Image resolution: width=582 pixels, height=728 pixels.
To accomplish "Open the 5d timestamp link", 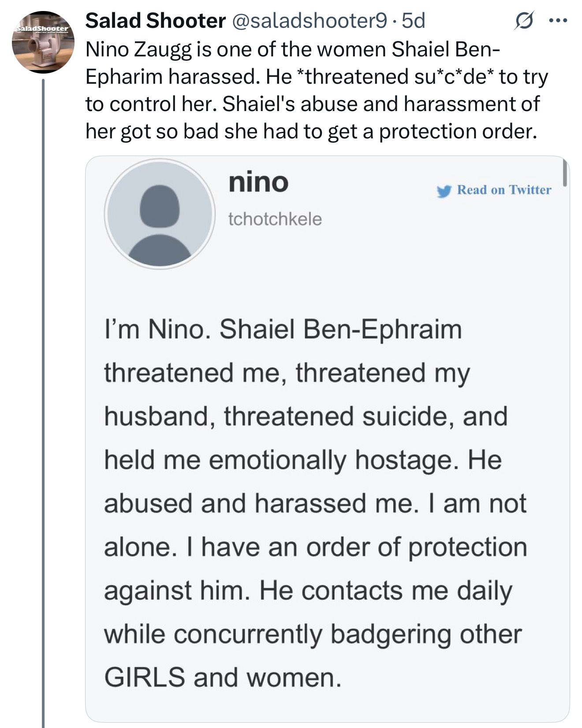I will click(414, 21).
